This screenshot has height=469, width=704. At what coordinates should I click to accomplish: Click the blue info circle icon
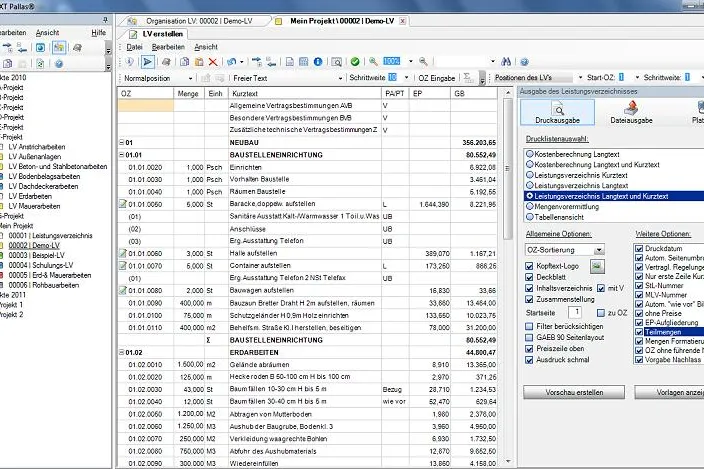pyautogui.click(x=318, y=61)
